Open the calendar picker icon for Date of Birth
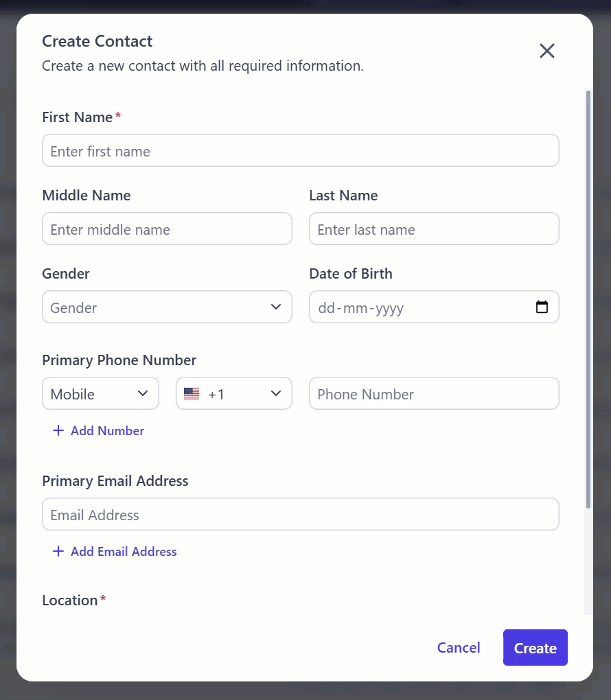The width and height of the screenshot is (611, 700). [542, 307]
